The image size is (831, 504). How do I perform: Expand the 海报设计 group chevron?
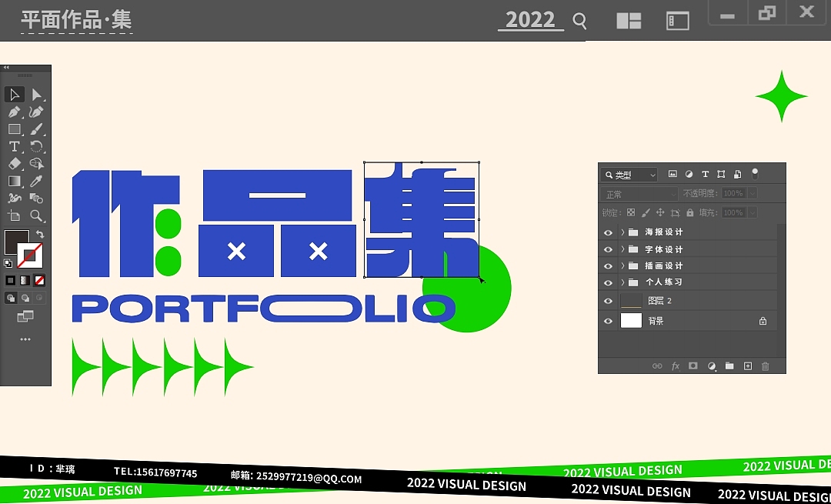click(x=622, y=232)
